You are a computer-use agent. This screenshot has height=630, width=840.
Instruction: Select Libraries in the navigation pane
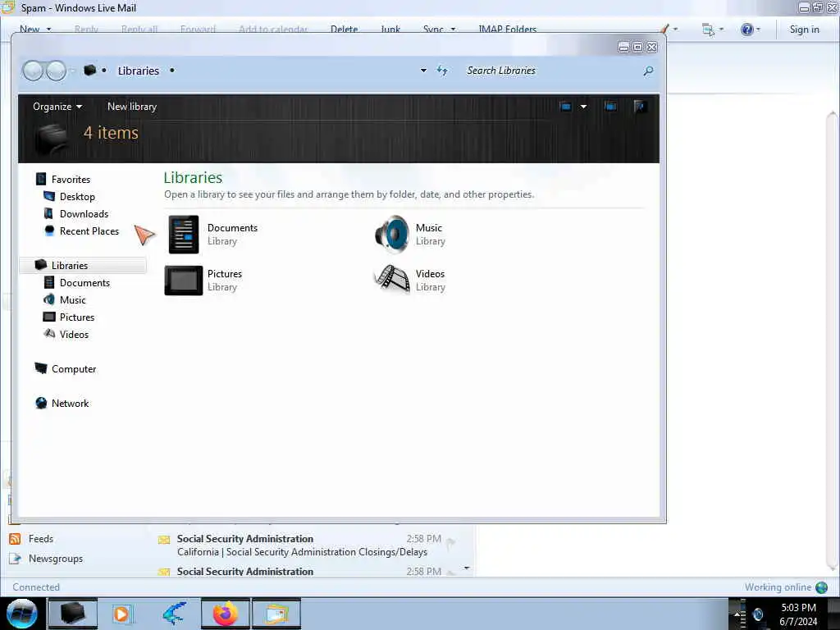tap(83, 265)
